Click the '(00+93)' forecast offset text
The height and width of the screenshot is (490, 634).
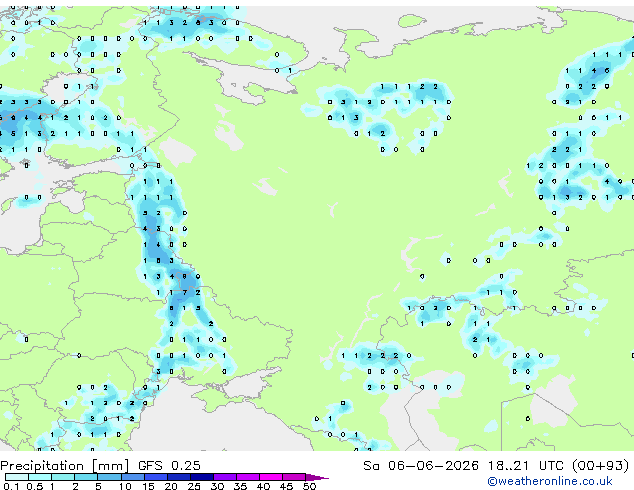(x=601, y=466)
